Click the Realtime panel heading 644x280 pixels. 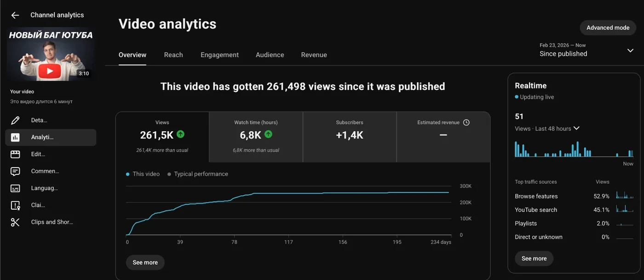tap(531, 86)
